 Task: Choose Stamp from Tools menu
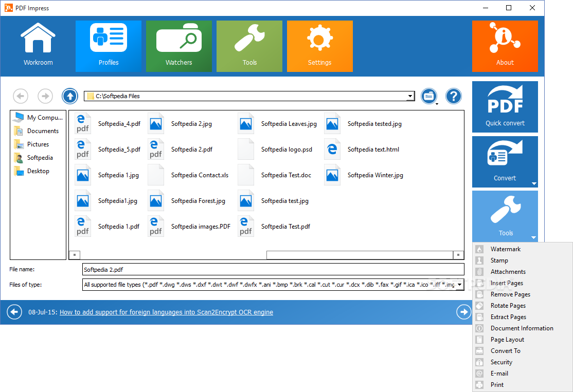pyautogui.click(x=523, y=260)
